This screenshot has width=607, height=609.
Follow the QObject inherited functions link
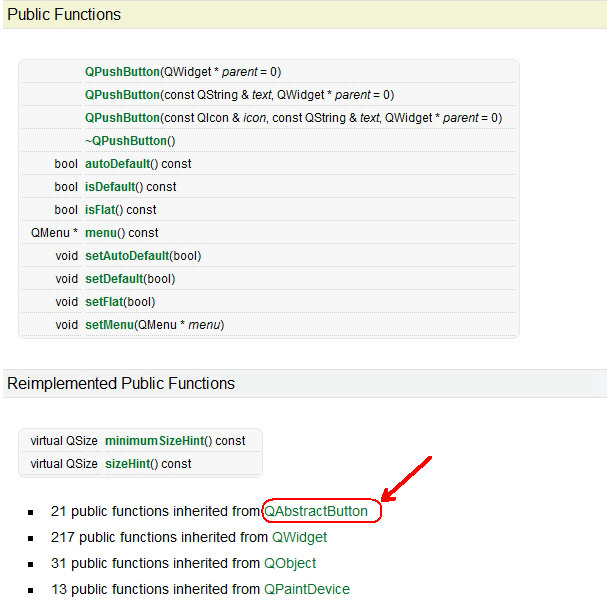290,563
